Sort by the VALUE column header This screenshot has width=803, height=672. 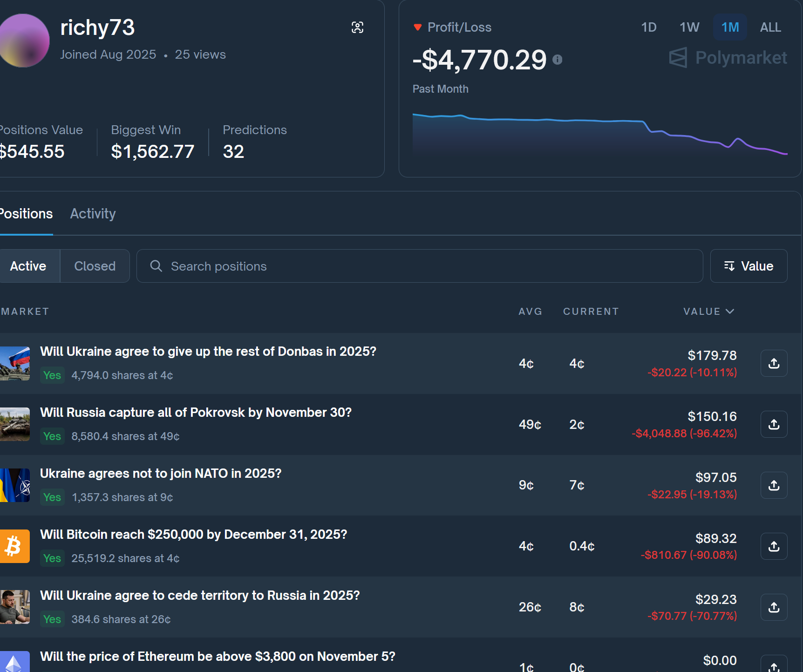(708, 312)
